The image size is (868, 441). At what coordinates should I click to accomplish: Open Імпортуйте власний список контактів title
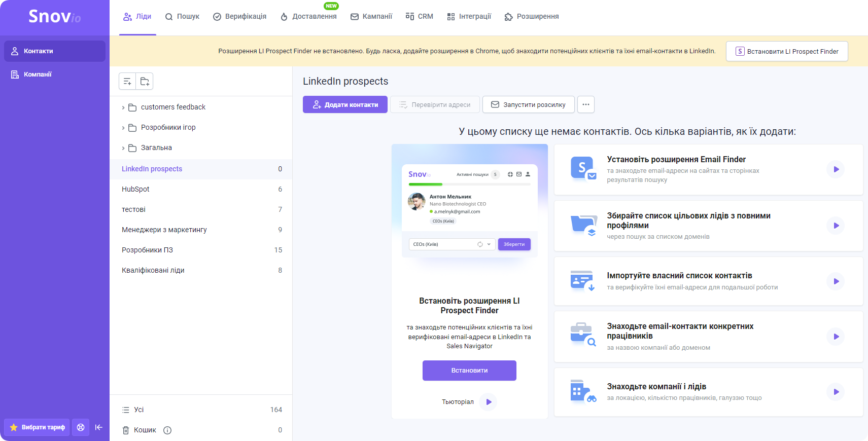[x=679, y=275]
